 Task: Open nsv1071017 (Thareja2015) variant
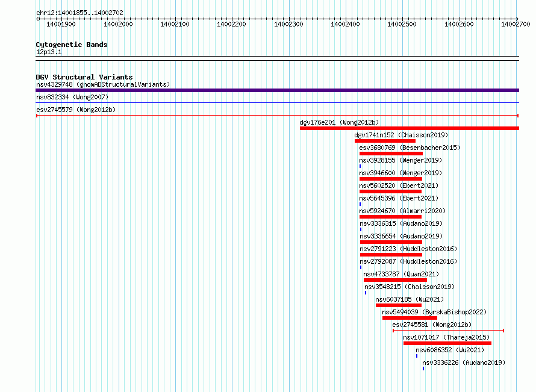[x=446, y=337]
